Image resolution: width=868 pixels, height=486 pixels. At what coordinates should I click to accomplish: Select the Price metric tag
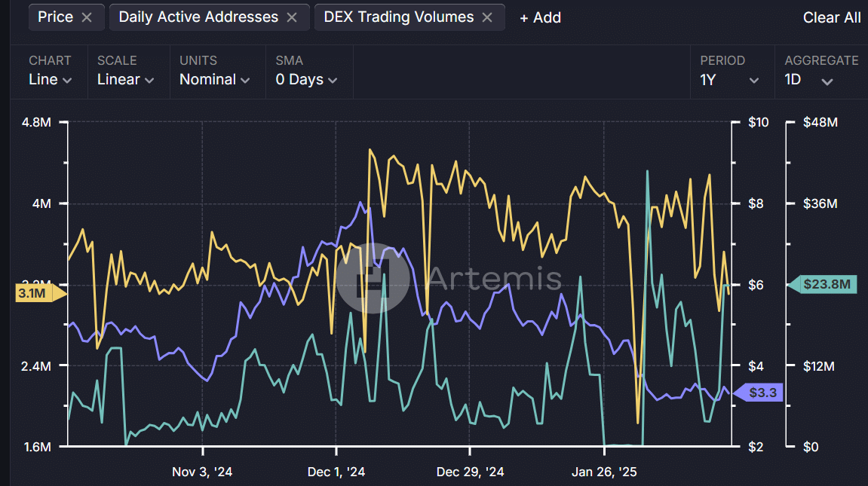pyautogui.click(x=56, y=17)
